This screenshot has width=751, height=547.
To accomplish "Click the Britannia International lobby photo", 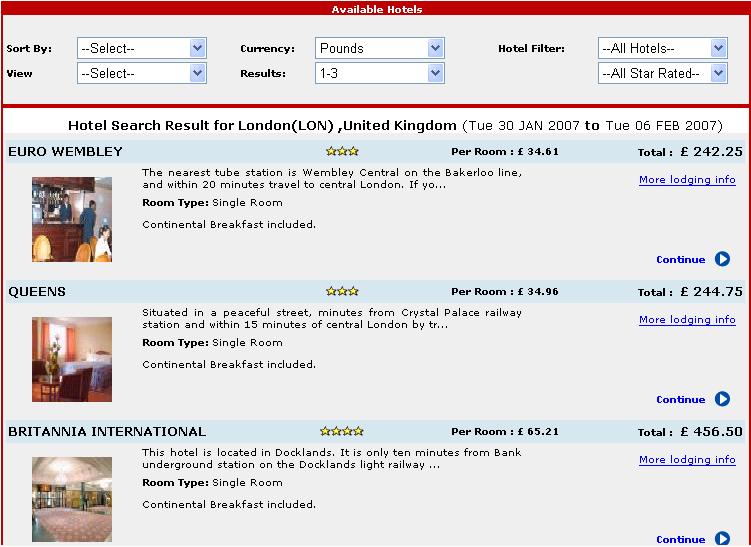I will 72,499.
